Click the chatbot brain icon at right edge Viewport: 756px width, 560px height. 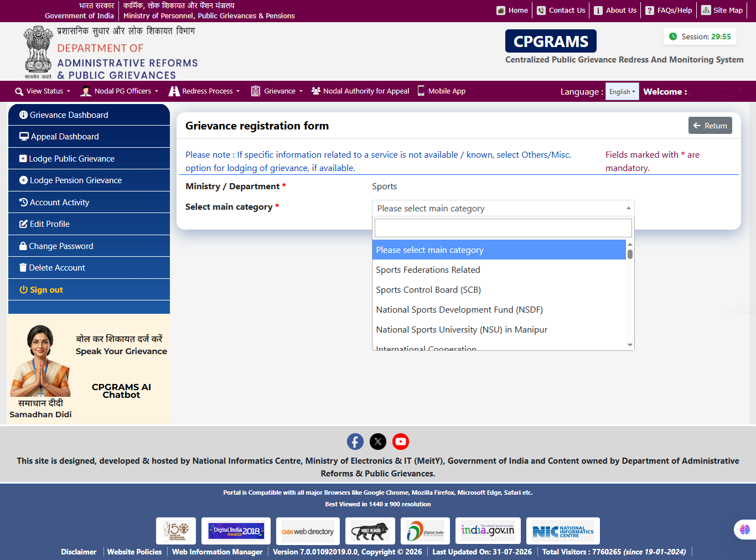point(745,530)
